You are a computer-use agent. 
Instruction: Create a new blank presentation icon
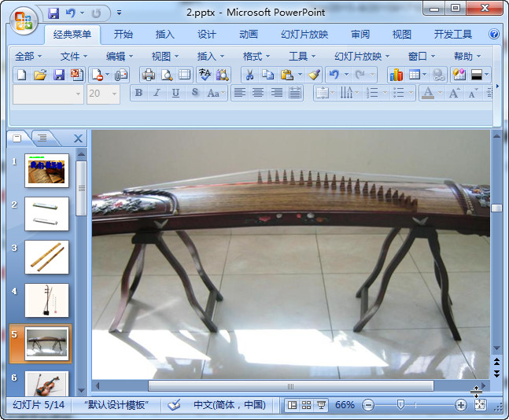coord(22,76)
